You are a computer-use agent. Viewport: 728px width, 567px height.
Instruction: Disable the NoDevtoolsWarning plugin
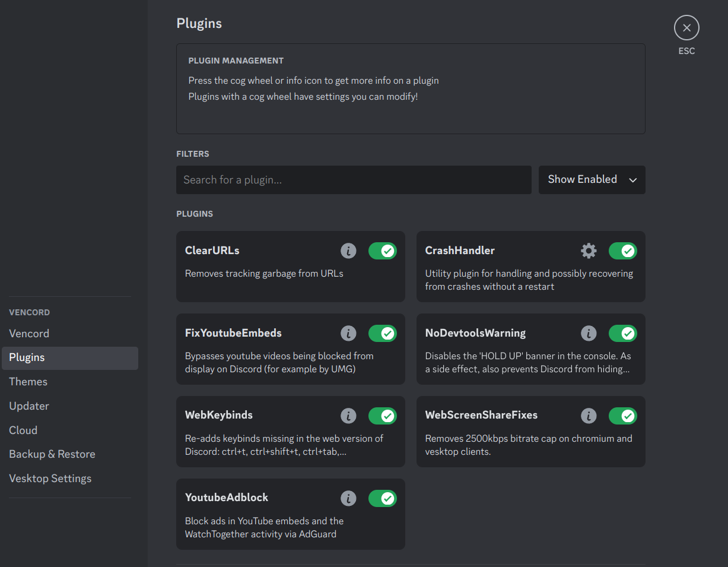point(623,333)
